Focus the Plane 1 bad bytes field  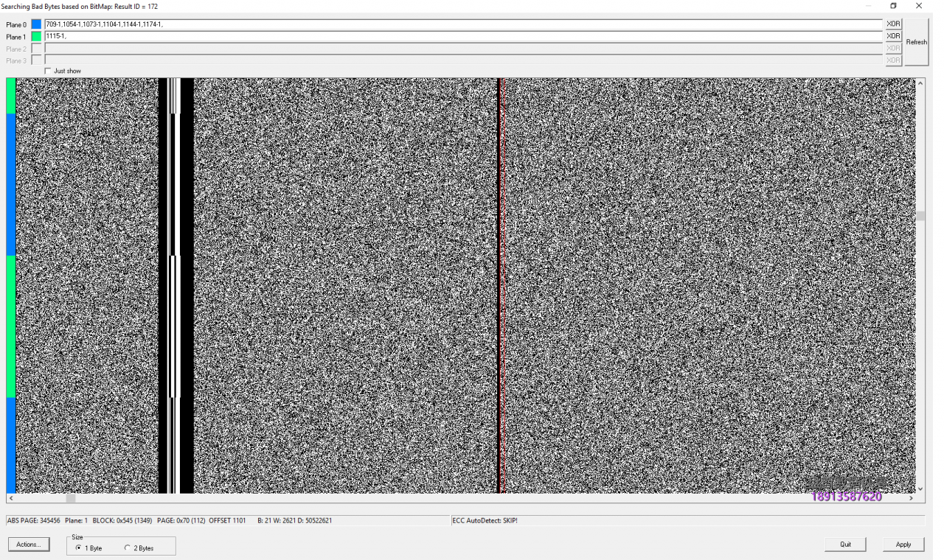click(x=462, y=36)
